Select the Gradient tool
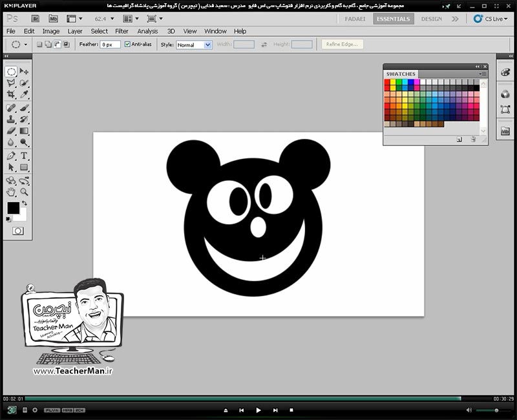Screen dimensions: 517x420 pos(24,131)
